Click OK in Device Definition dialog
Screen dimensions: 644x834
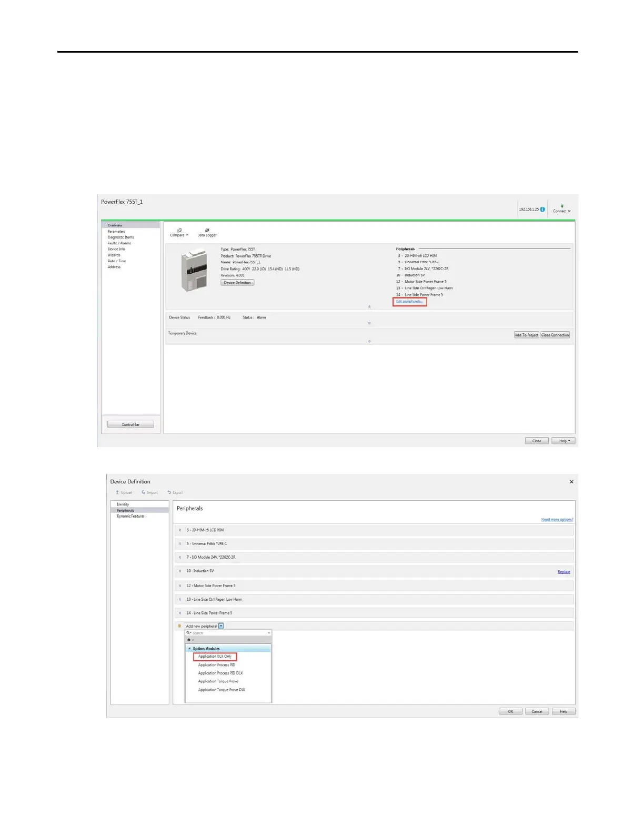click(510, 711)
